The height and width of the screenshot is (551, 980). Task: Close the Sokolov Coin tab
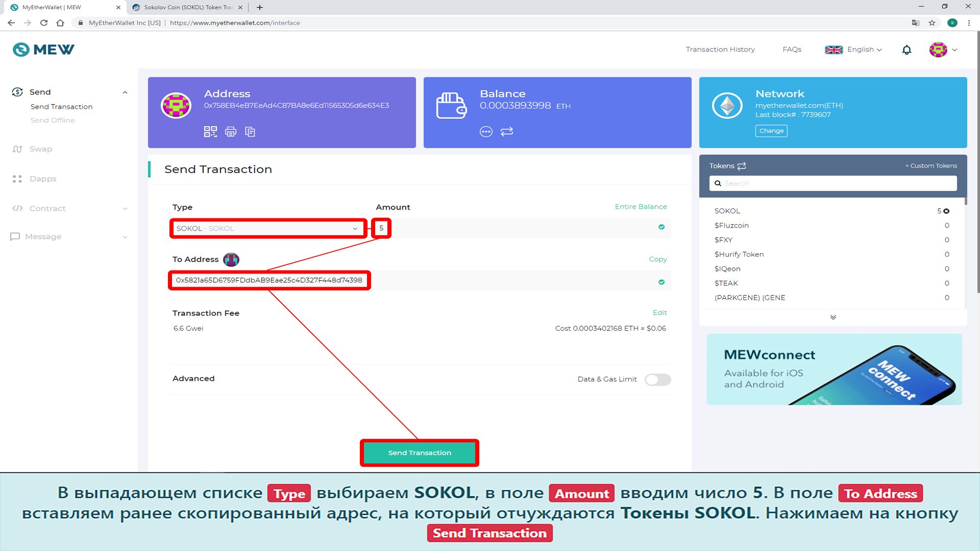coord(240,7)
